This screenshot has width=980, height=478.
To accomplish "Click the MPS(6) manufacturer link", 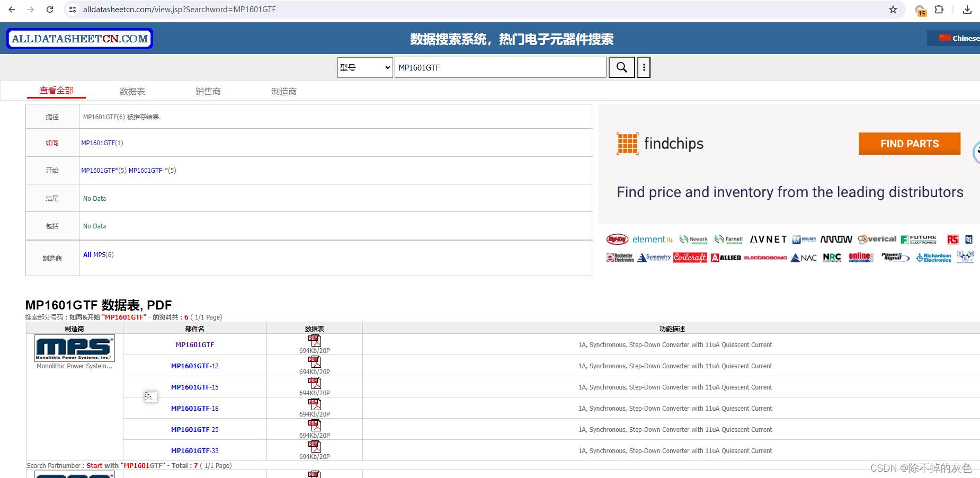I will (x=103, y=255).
